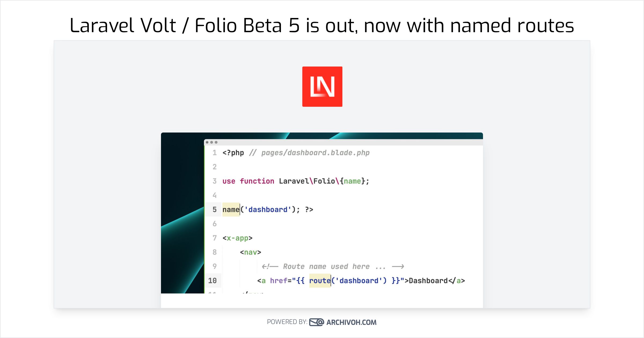Select line number 5 in the gutter
The width and height of the screenshot is (644, 338).
click(x=214, y=210)
